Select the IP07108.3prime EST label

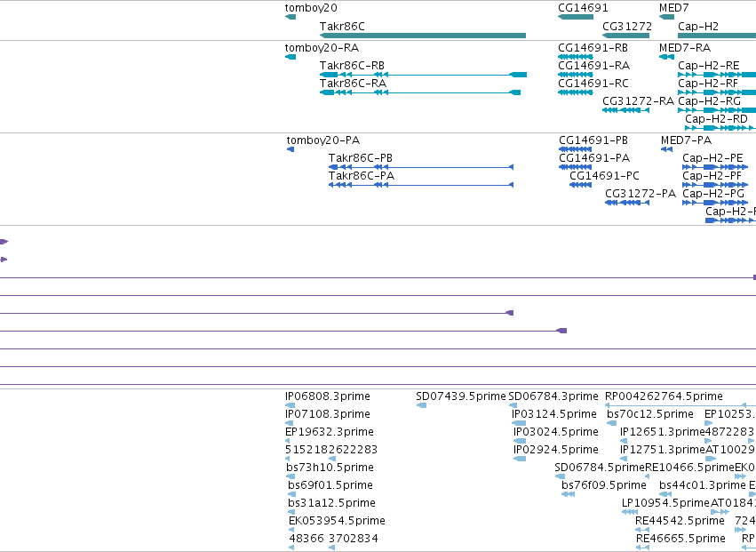pyautogui.click(x=328, y=414)
